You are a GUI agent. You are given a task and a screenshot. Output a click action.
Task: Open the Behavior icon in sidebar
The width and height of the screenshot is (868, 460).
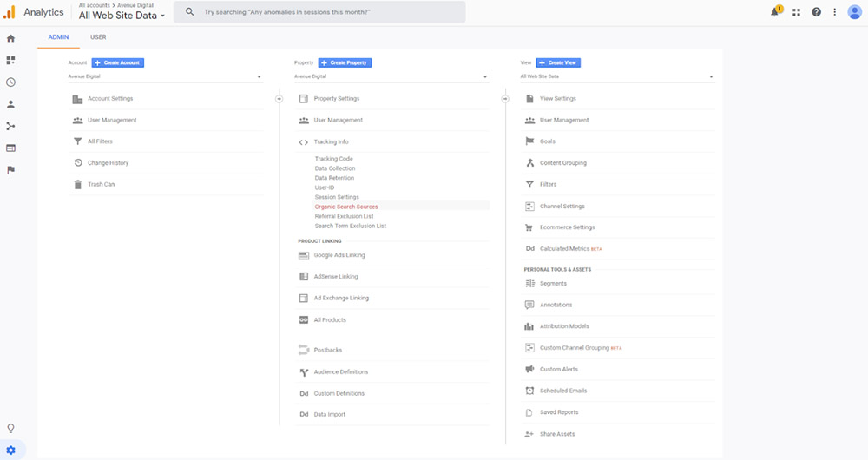10,148
